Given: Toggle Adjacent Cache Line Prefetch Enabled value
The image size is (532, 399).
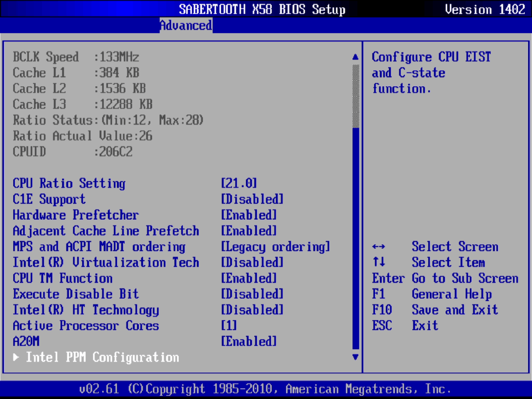Looking at the screenshot, I should 249,231.
